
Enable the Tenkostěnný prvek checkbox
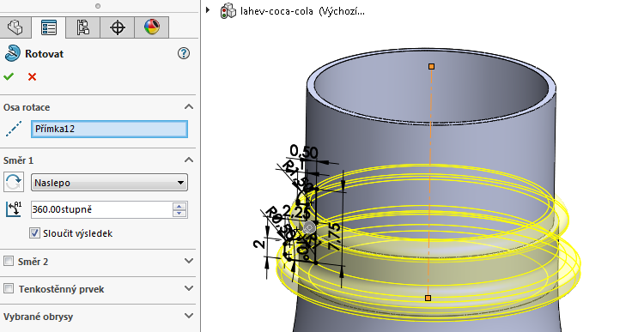coord(9,288)
